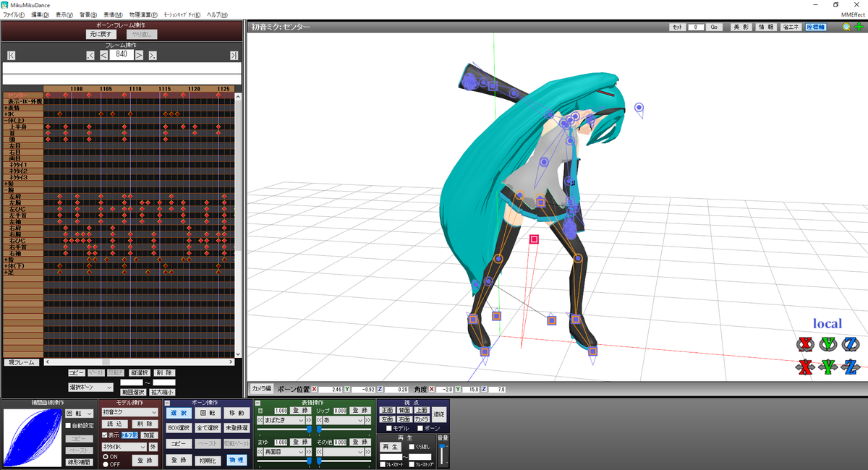The width and height of the screenshot is (868, 470).
Task: Open the 回転 interpolation curve dropdown
Action: click(x=79, y=413)
